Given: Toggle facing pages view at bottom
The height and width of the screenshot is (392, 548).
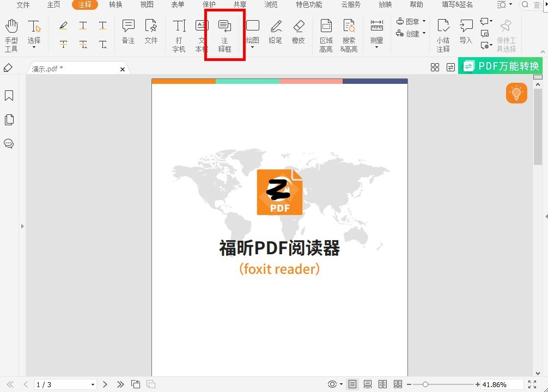Looking at the screenshot, I should (382, 384).
